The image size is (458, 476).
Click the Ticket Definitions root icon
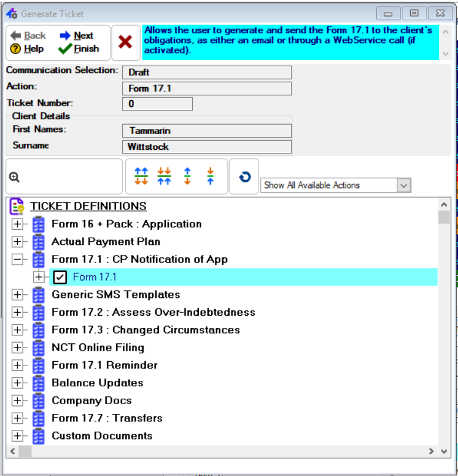coord(17,206)
